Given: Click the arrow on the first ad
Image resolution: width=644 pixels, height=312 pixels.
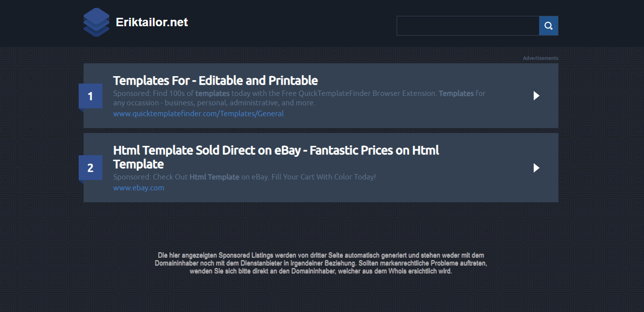Looking at the screenshot, I should [x=536, y=96].
